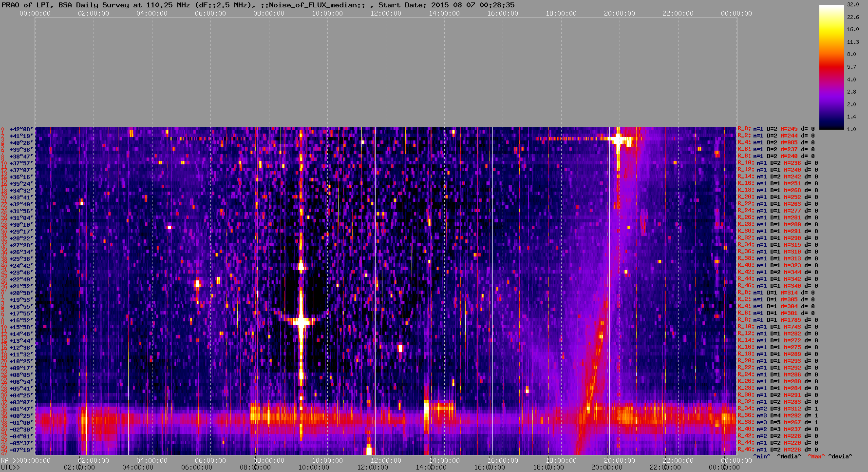Click the R_46 row with M=226

(x=778, y=450)
